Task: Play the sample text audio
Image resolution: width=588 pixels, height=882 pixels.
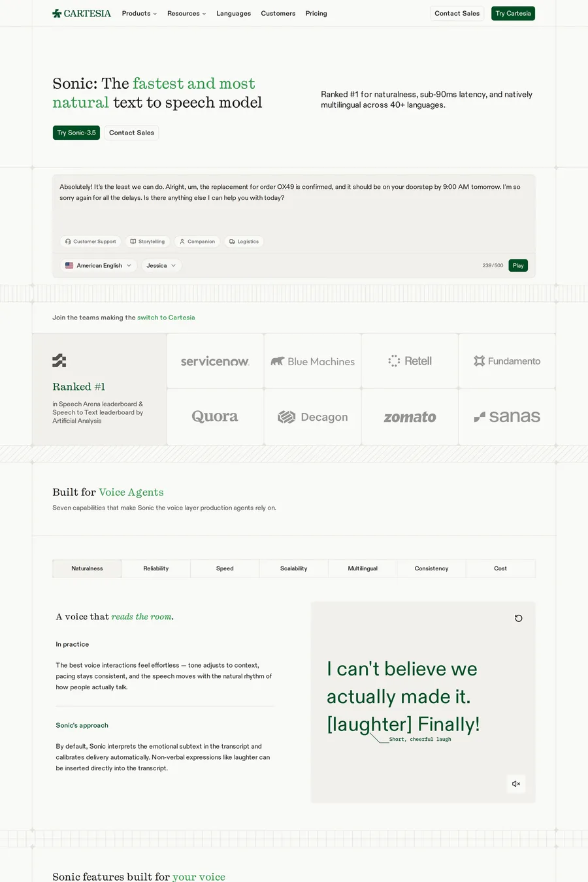Action: click(x=518, y=265)
